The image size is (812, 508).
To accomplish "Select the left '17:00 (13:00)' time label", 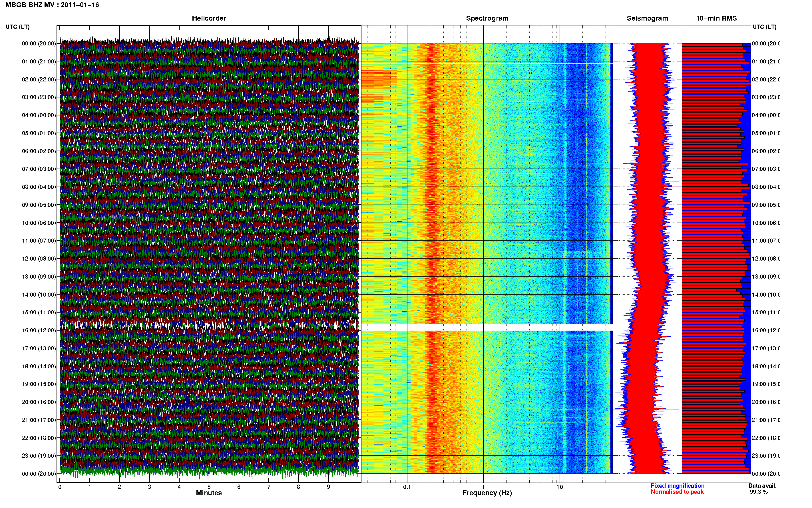I will click(x=39, y=348).
